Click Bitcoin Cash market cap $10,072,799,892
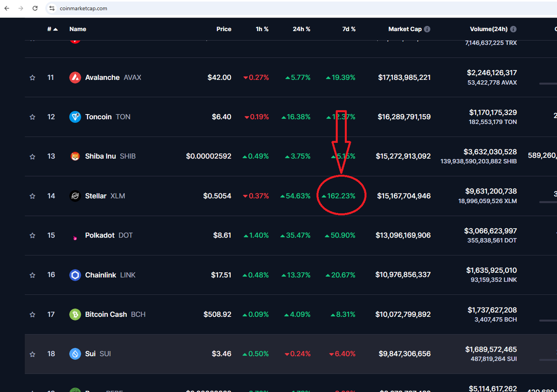Screen dimensions: 557x392 coord(403,315)
